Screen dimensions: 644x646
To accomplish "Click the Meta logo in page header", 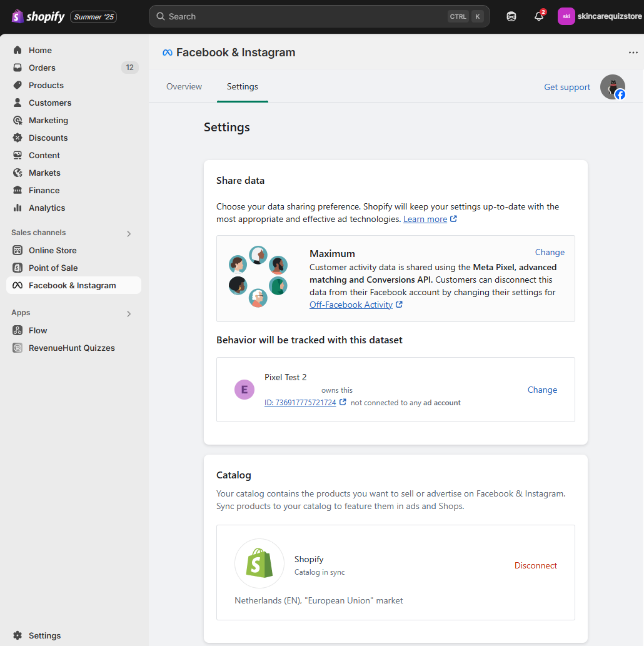I will tap(168, 53).
